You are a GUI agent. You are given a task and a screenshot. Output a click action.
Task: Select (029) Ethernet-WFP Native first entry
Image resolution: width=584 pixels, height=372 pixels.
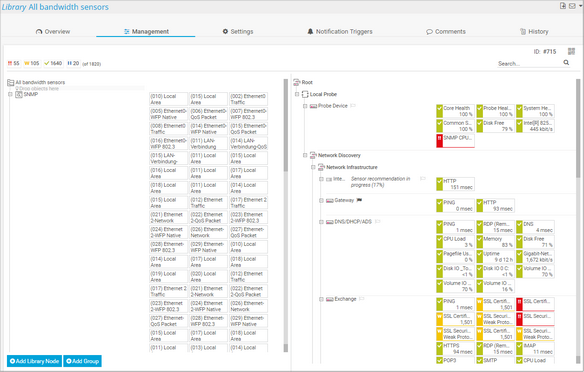pos(208,247)
